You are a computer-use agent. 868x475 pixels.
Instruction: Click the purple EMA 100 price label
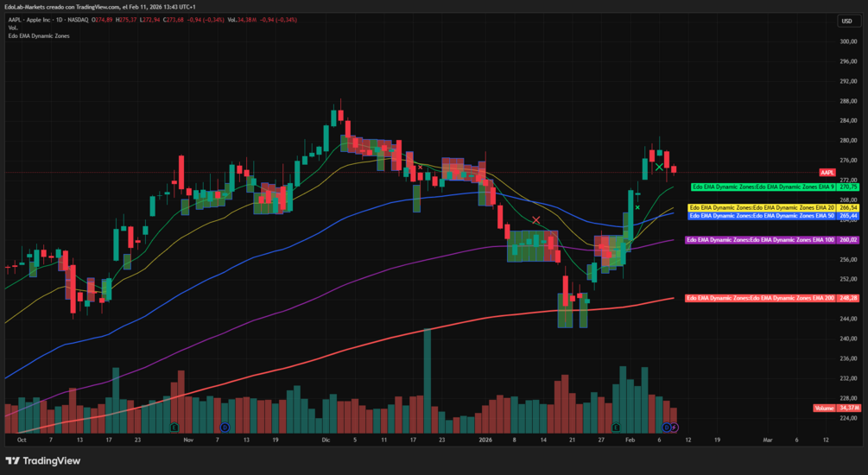[x=772, y=240]
